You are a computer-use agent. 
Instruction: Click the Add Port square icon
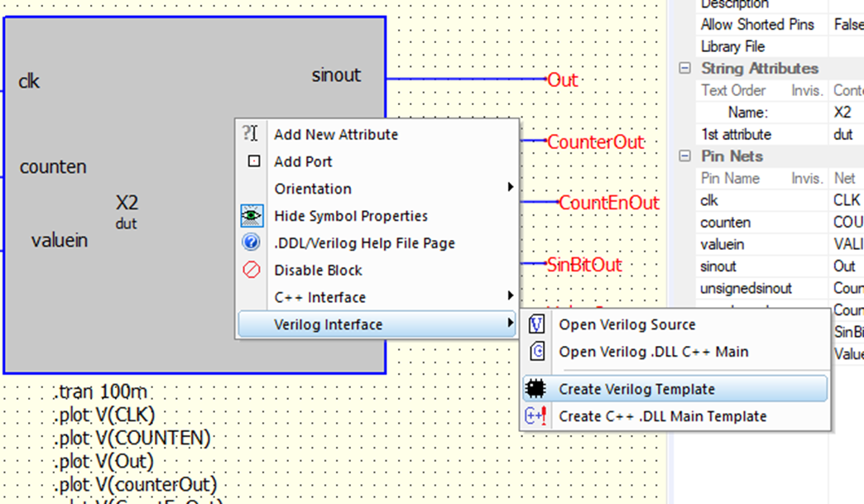253,161
